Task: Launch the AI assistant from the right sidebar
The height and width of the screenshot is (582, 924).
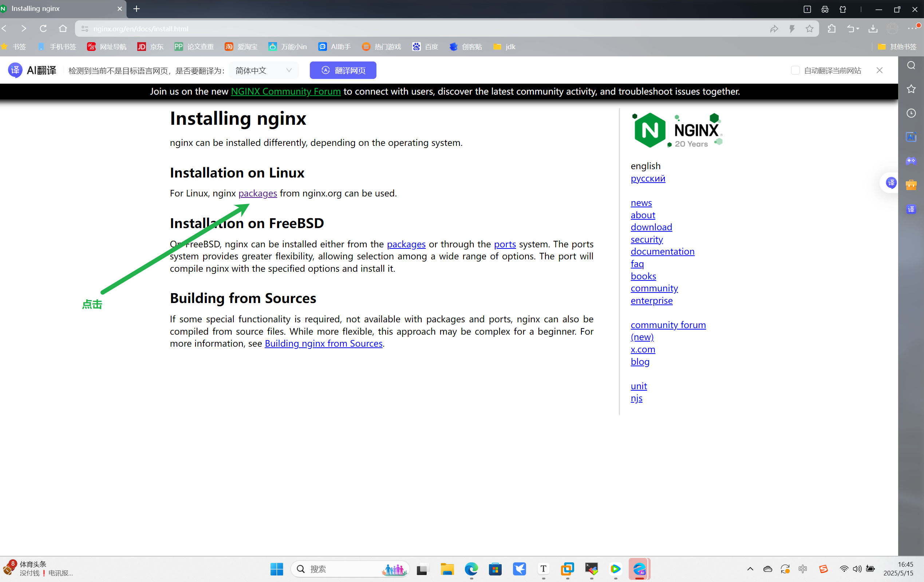Action: 911,137
